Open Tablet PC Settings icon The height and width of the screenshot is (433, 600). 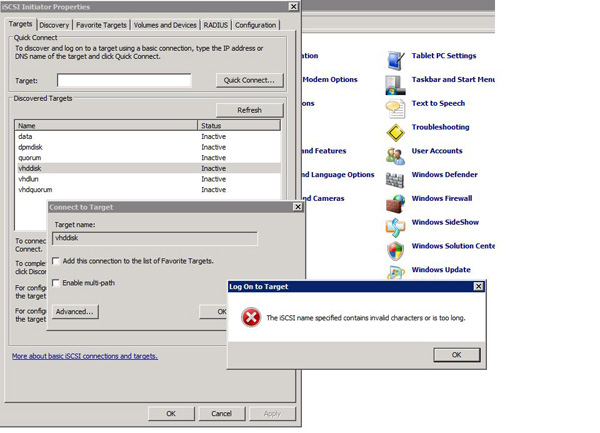click(395, 60)
